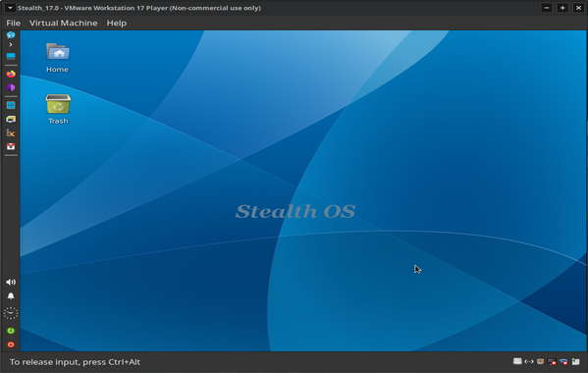Click the blue show-desktop icon in panel
Viewport: 588px width, 373px height.
(11, 56)
